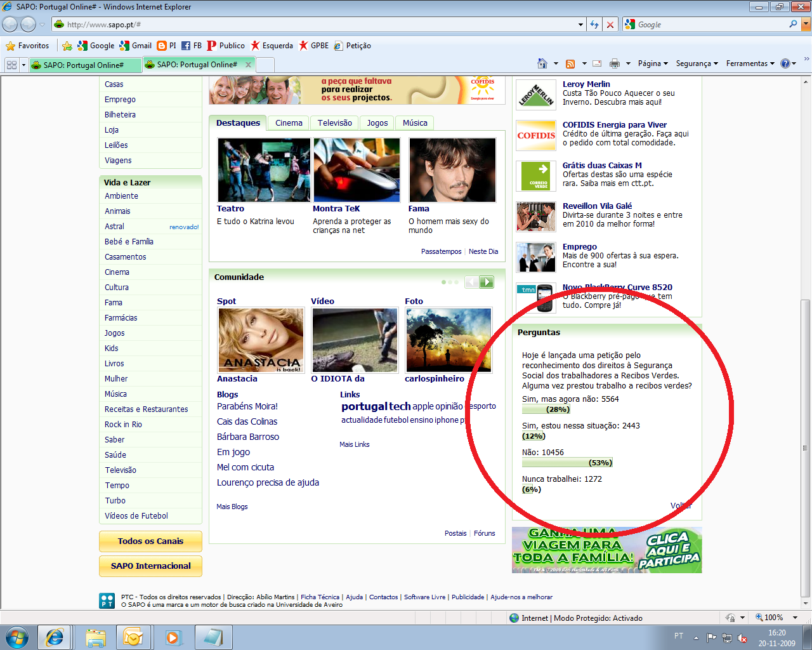Click the Home page icon
This screenshot has height=650, width=812.
542,63
